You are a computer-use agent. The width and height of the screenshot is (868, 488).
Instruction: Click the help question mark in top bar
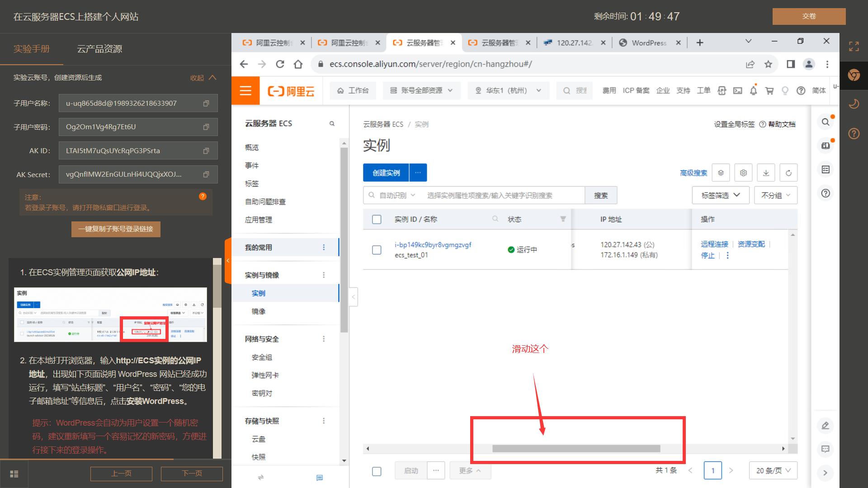coord(801,91)
